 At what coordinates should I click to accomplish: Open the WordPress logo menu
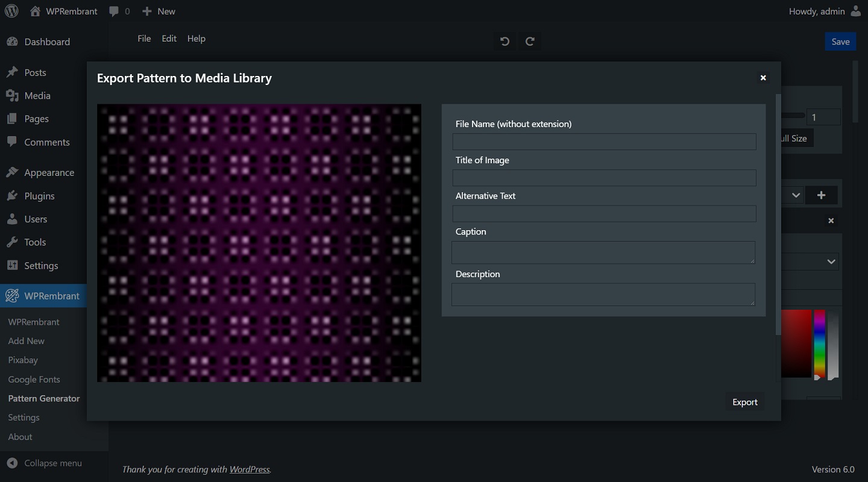(x=11, y=11)
